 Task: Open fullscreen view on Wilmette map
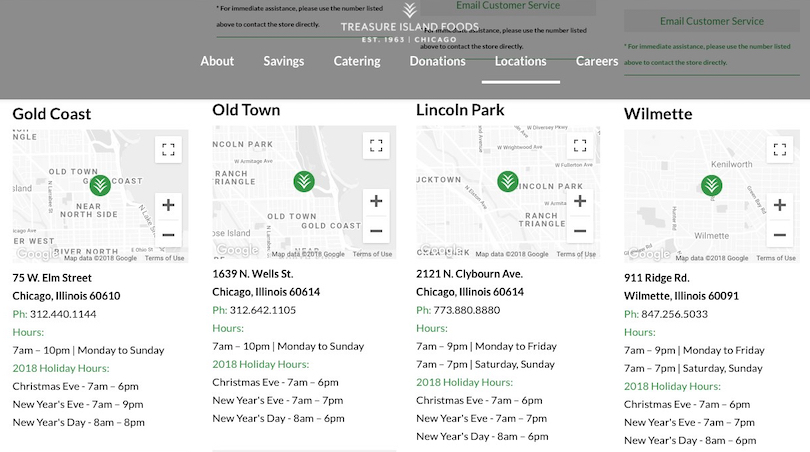(x=780, y=150)
